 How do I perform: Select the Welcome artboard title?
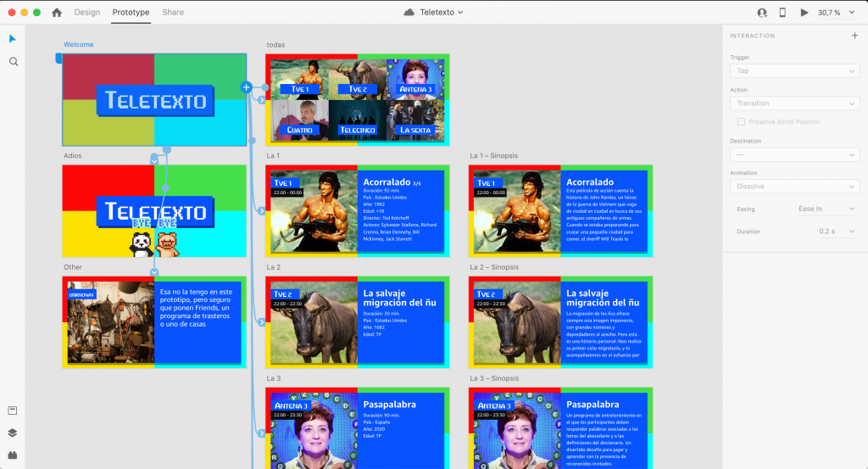tap(79, 44)
